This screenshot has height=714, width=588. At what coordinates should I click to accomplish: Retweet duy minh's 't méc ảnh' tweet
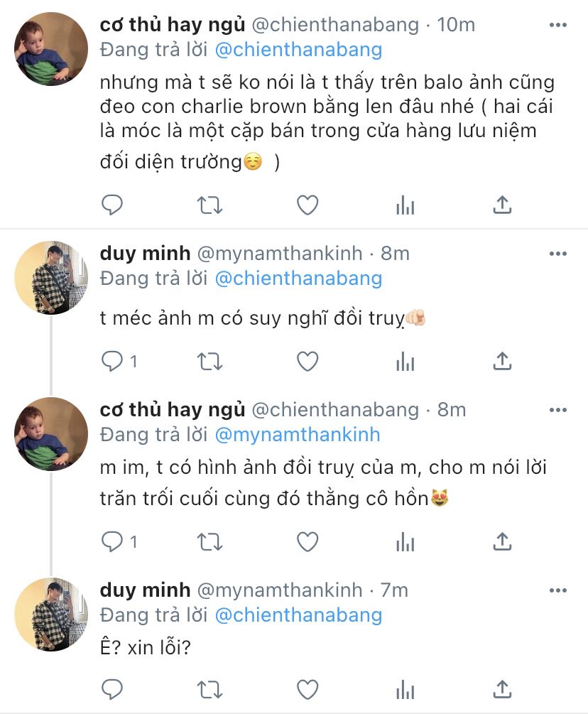(209, 362)
